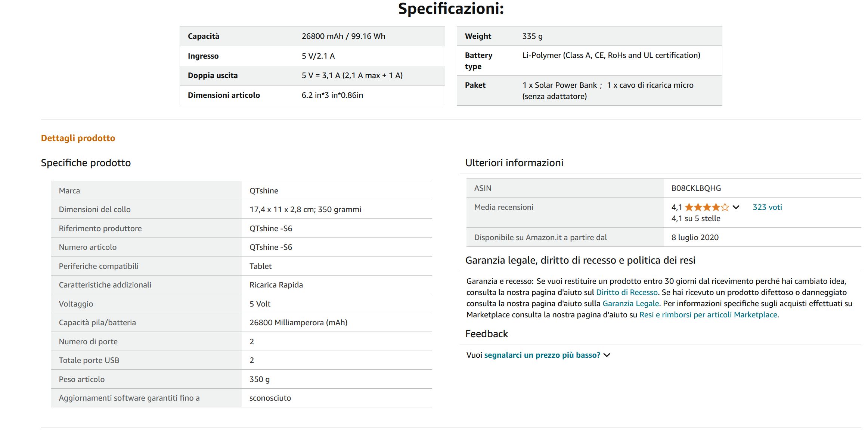Click the 4,1 su 5 stelle text
The height and width of the screenshot is (432, 868).
(695, 218)
